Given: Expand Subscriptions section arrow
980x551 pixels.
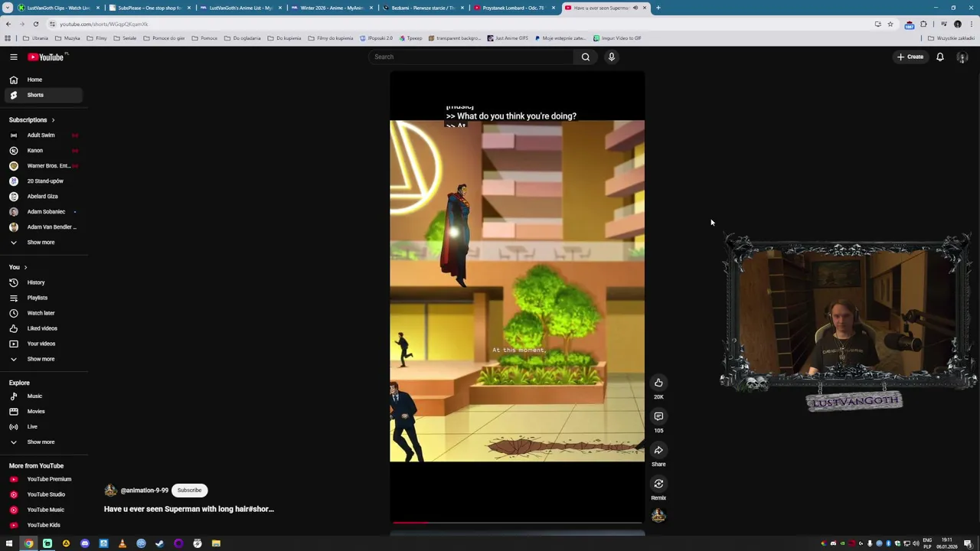Looking at the screenshot, I should [x=53, y=120].
